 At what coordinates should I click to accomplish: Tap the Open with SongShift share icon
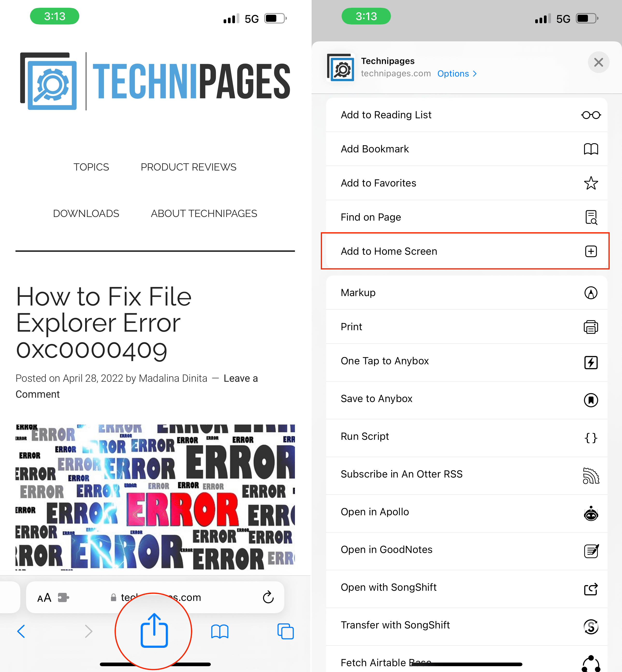point(591,589)
